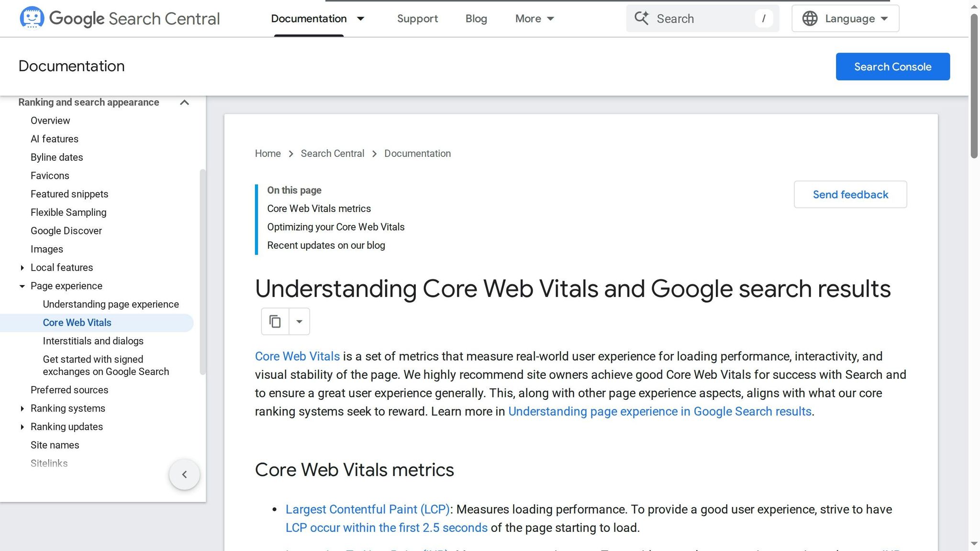Expand Ranking systems in the sidebar
This screenshot has height=551, width=980.
click(x=22, y=408)
